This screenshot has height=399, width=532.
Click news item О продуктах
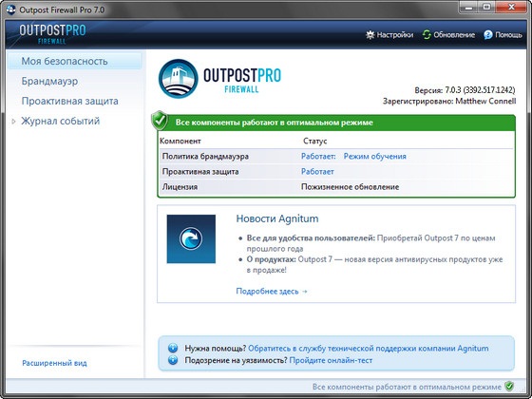(374, 265)
